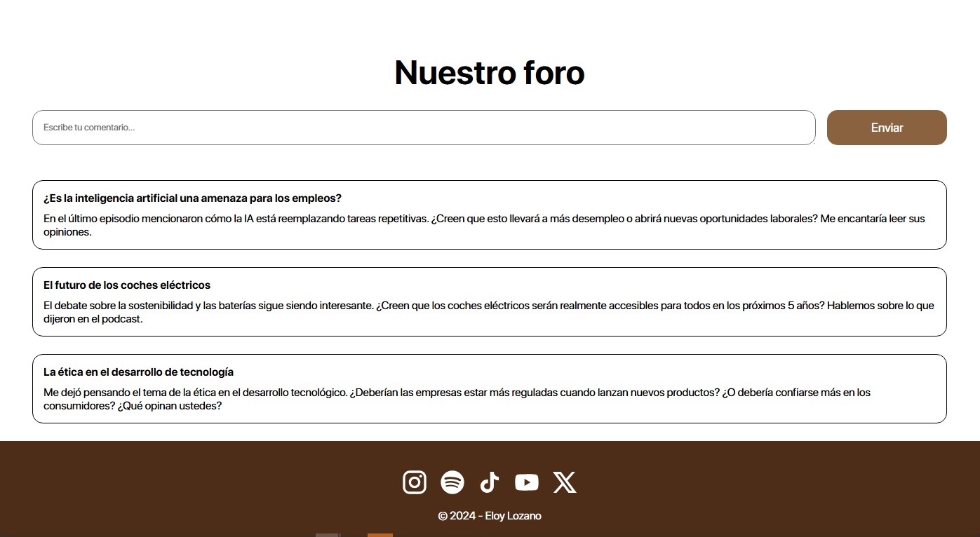
Task: Open the Instagram profile icon
Action: pos(415,482)
